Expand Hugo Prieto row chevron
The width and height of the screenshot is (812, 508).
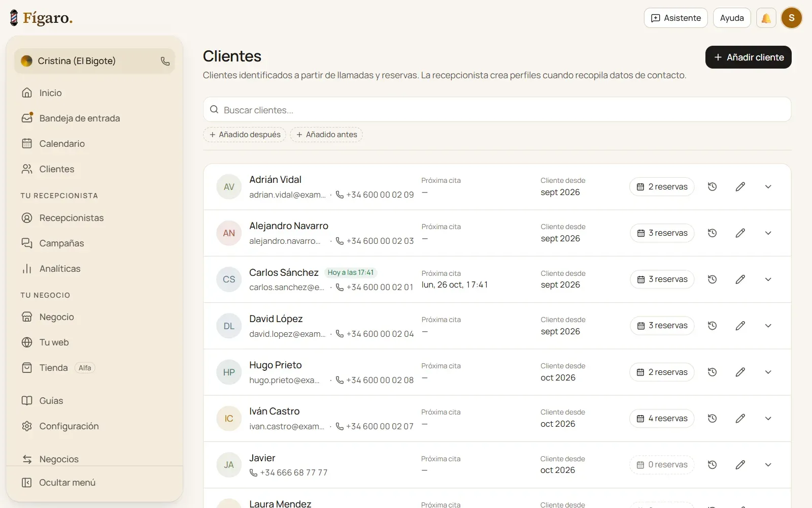coord(768,372)
